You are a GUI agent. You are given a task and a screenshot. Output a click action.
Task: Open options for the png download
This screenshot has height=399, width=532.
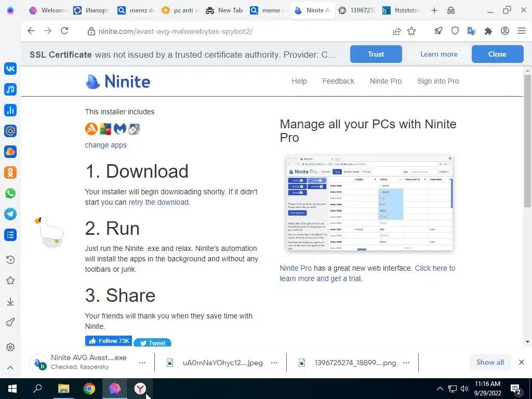406,363
